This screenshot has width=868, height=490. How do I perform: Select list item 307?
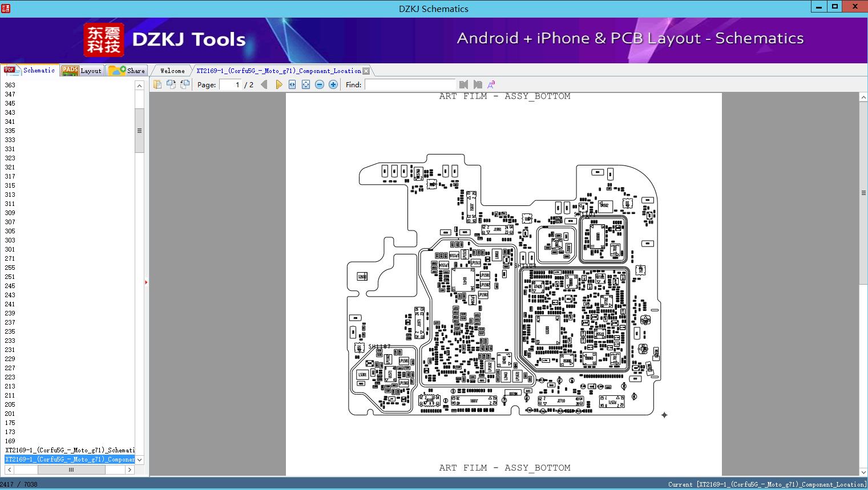pos(10,222)
